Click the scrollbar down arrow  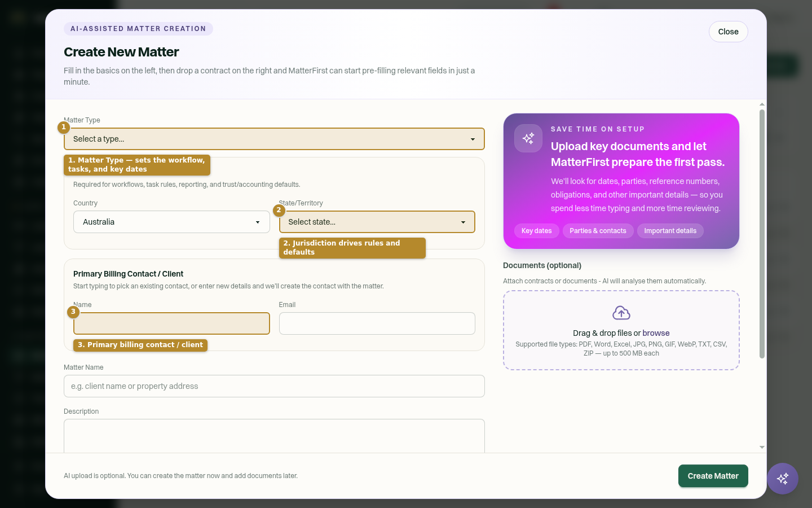[762, 447]
